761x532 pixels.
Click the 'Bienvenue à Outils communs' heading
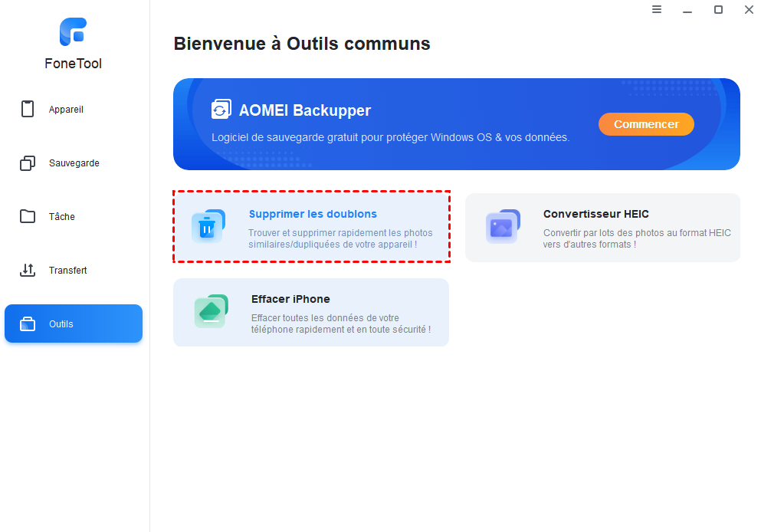click(x=302, y=44)
